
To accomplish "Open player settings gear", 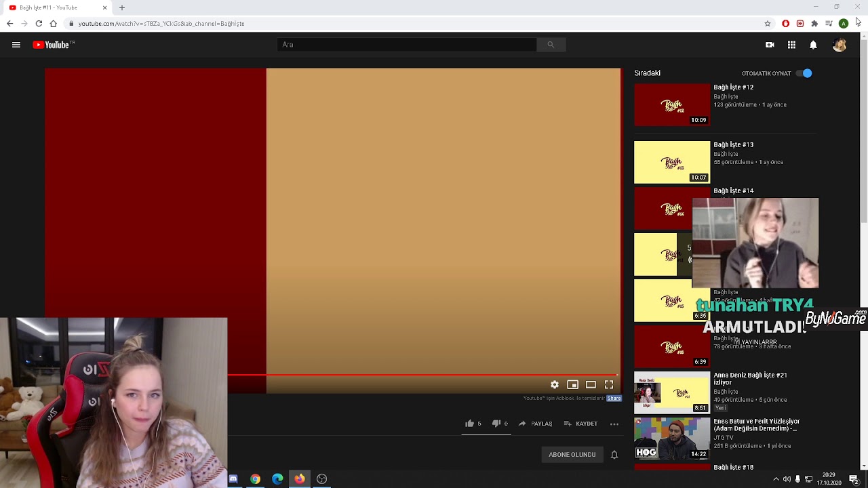I will pos(555,385).
